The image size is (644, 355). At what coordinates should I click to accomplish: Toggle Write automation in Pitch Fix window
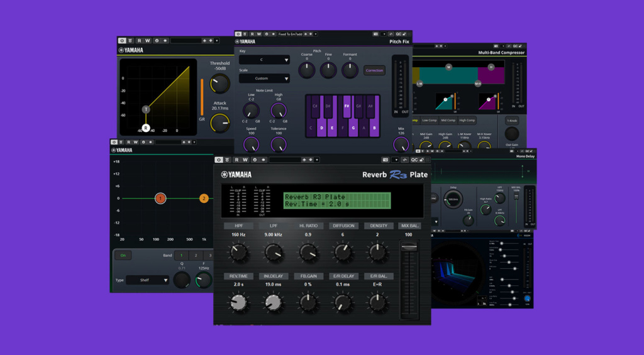pyautogui.click(x=259, y=34)
